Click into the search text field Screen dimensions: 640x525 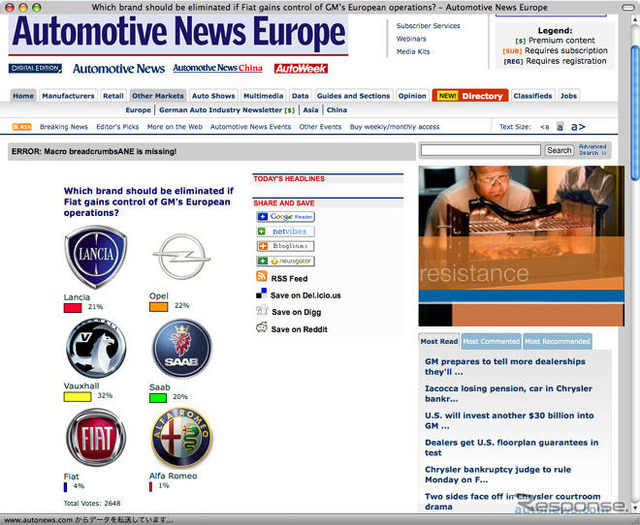tap(481, 150)
